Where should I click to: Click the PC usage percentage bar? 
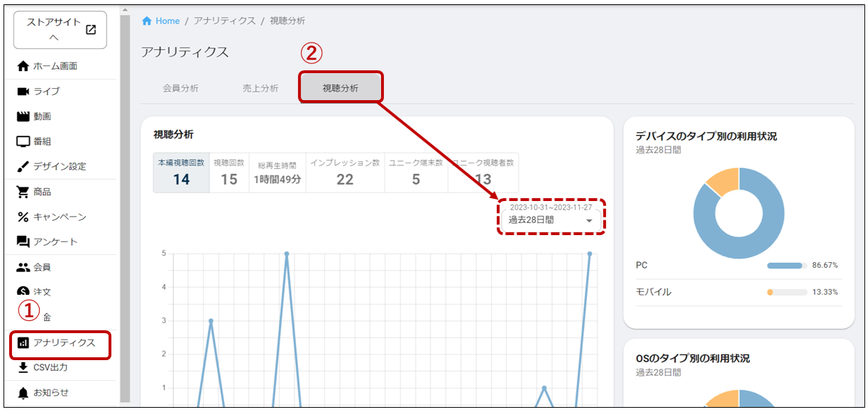[x=787, y=266]
